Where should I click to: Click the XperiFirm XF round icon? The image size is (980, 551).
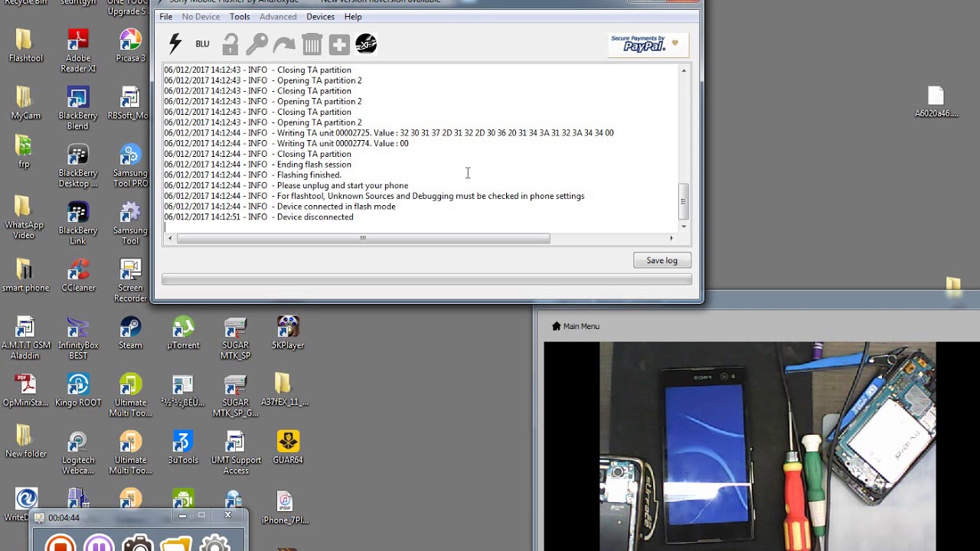366,44
